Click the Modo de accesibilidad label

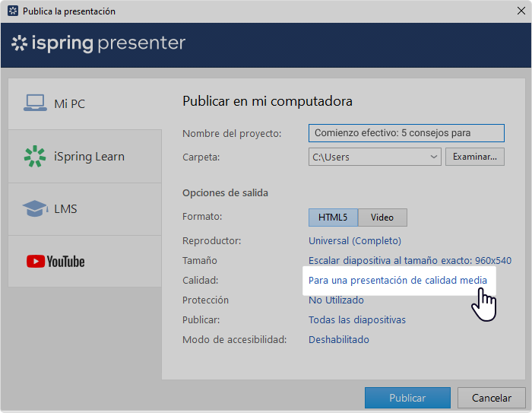pyautogui.click(x=234, y=339)
